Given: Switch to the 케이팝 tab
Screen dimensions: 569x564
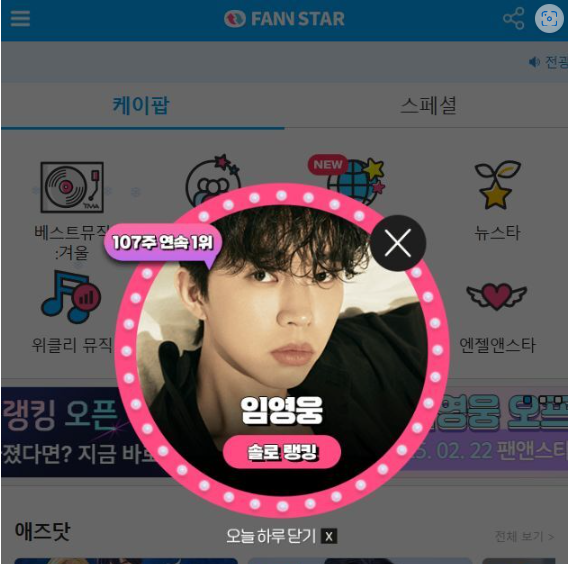Looking at the screenshot, I should (x=141, y=106).
